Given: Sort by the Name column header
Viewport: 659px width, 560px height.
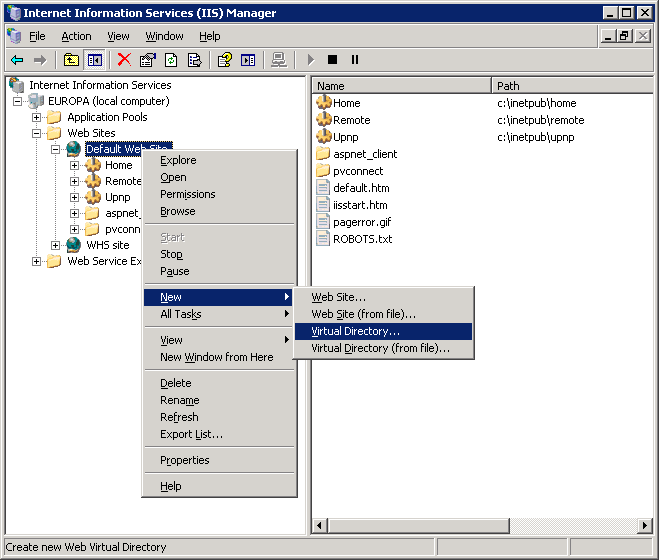Looking at the screenshot, I should pos(401,86).
